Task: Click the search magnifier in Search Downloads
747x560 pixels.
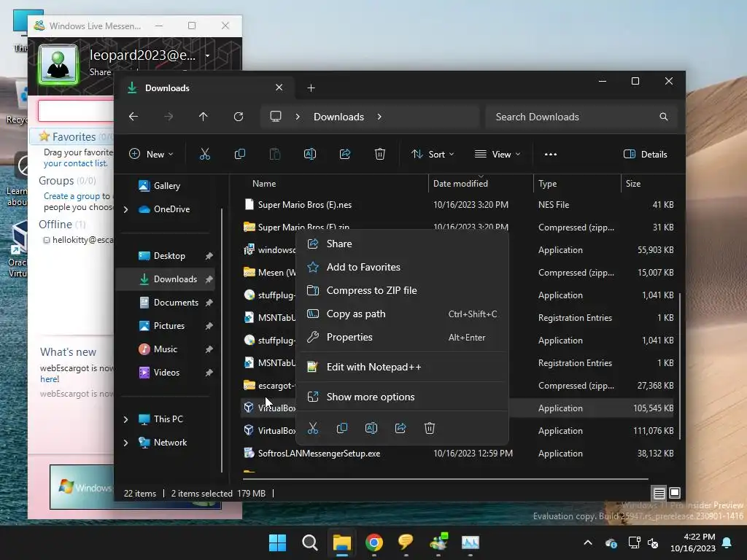Action: coord(664,117)
